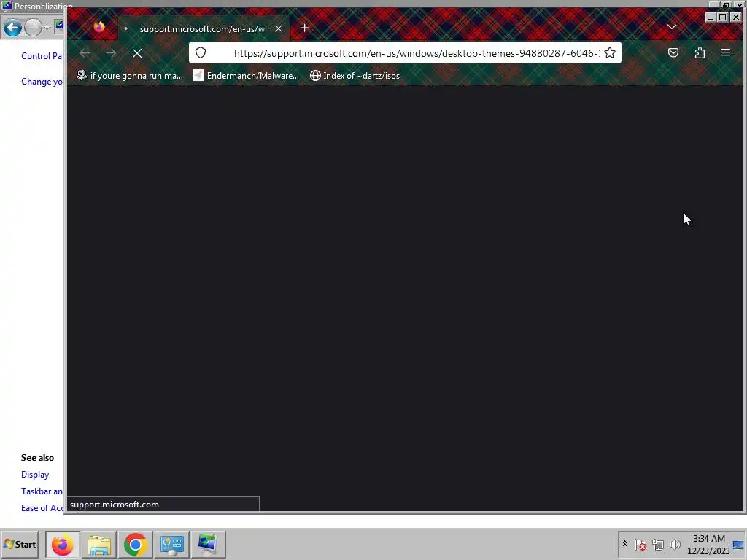Image resolution: width=747 pixels, height=560 pixels.
Task: Open Action Center flag icon
Action: [640, 544]
